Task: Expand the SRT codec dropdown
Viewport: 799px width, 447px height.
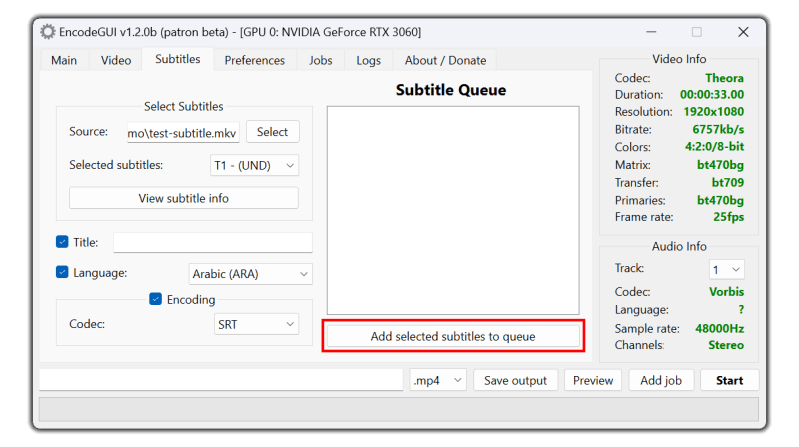Action: point(256,324)
